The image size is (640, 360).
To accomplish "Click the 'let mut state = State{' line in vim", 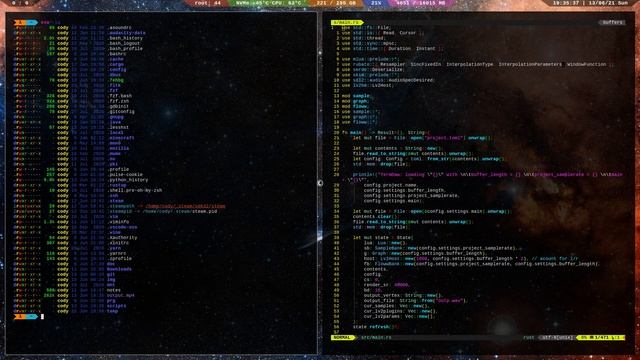I will (x=383, y=238).
